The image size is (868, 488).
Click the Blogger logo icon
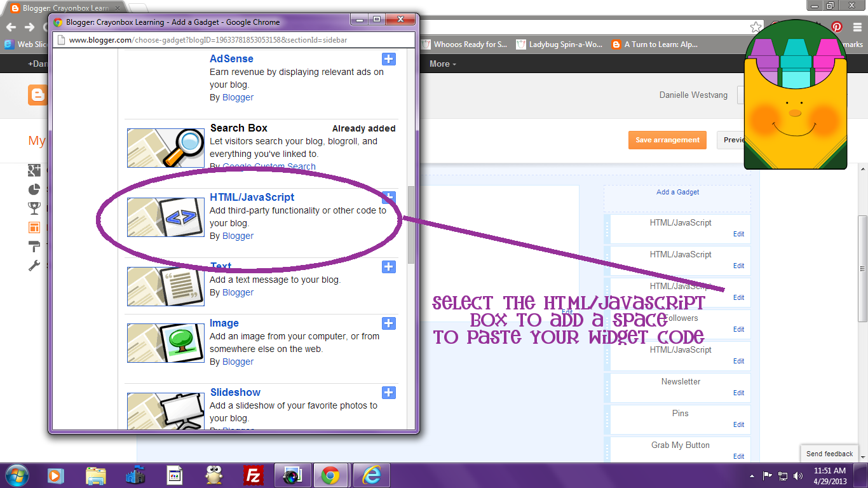pos(37,95)
